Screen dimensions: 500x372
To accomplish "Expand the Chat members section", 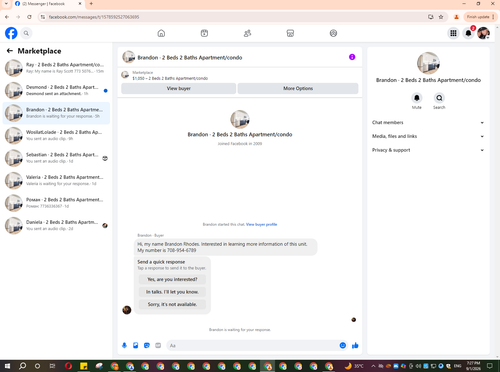I will [428, 123].
